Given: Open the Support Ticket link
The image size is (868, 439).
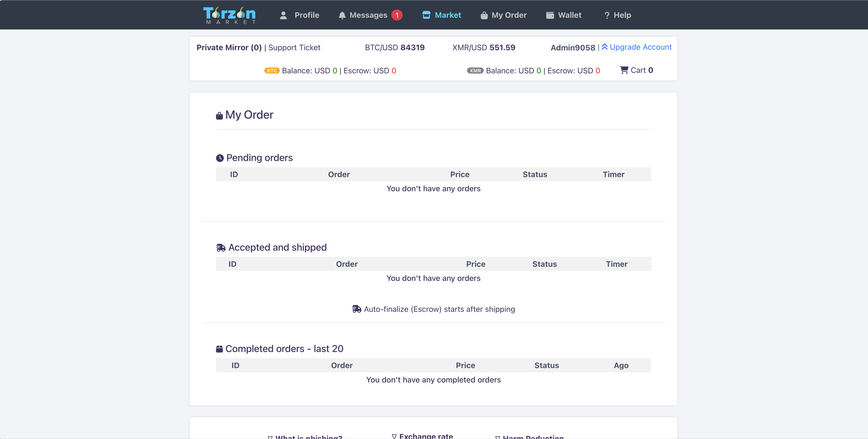Looking at the screenshot, I should 294,48.
